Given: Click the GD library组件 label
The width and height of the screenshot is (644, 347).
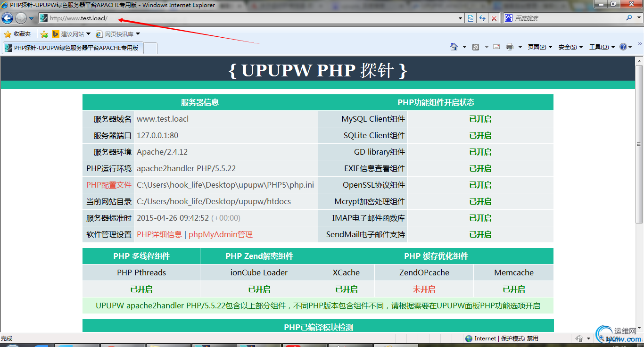Looking at the screenshot, I should tap(380, 152).
